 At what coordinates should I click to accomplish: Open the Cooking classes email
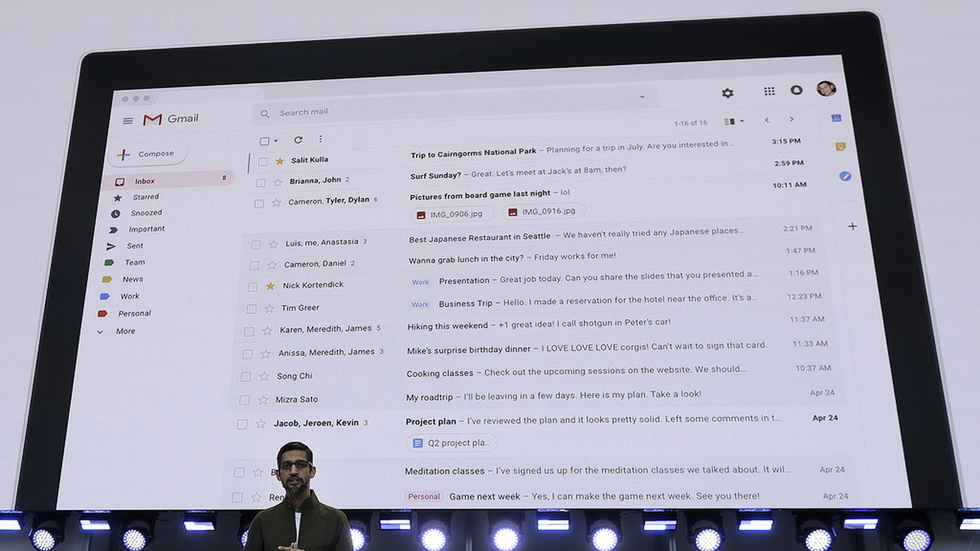point(440,374)
